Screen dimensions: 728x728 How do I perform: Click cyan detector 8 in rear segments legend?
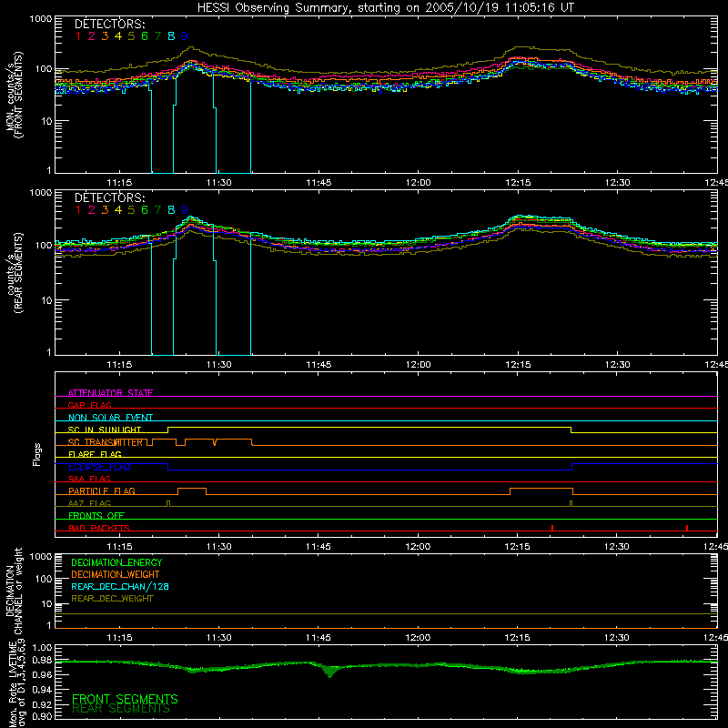point(171,210)
